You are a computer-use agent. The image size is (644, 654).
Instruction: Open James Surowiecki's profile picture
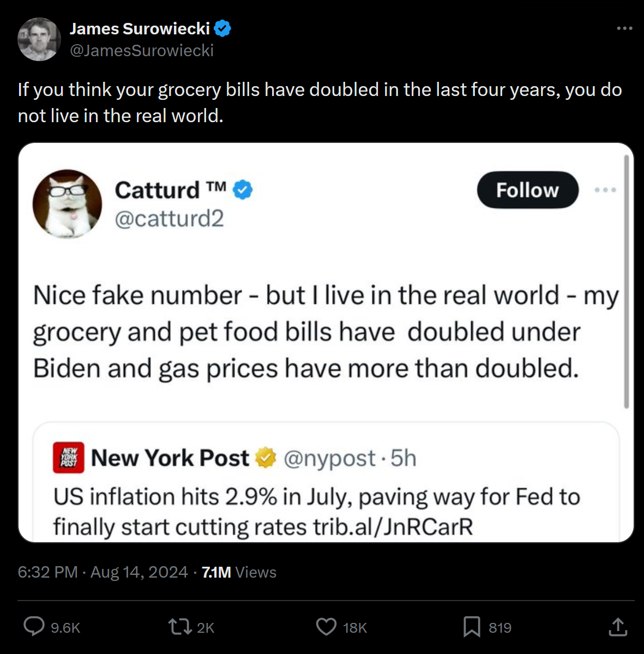pos(39,39)
